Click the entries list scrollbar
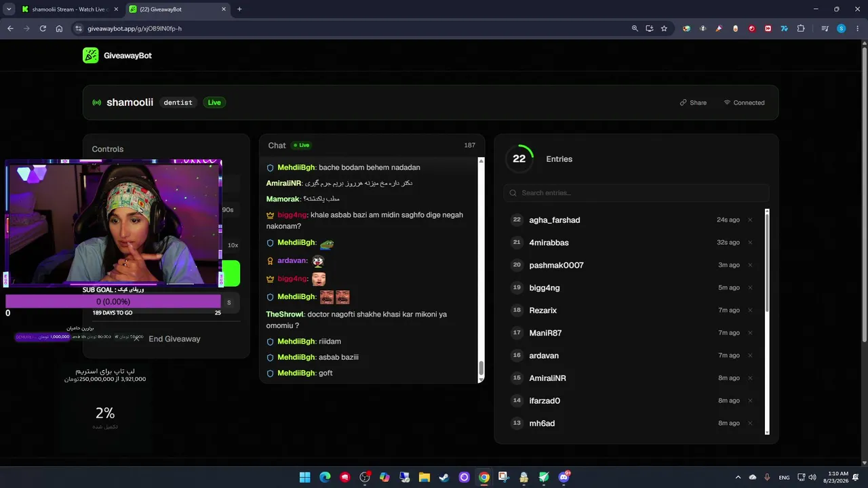This screenshot has width=868, height=488. click(x=767, y=262)
